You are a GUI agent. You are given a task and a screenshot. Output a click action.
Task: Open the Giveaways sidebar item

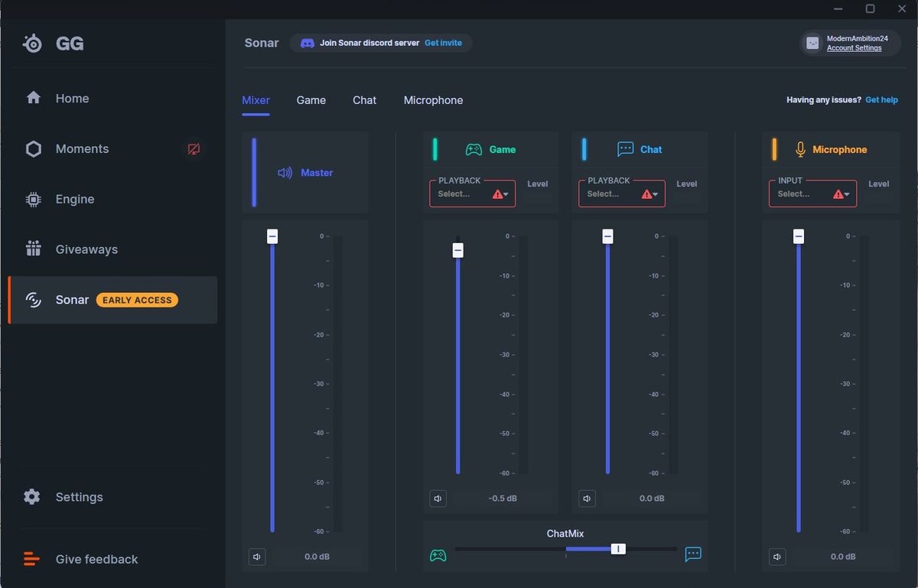click(112, 249)
